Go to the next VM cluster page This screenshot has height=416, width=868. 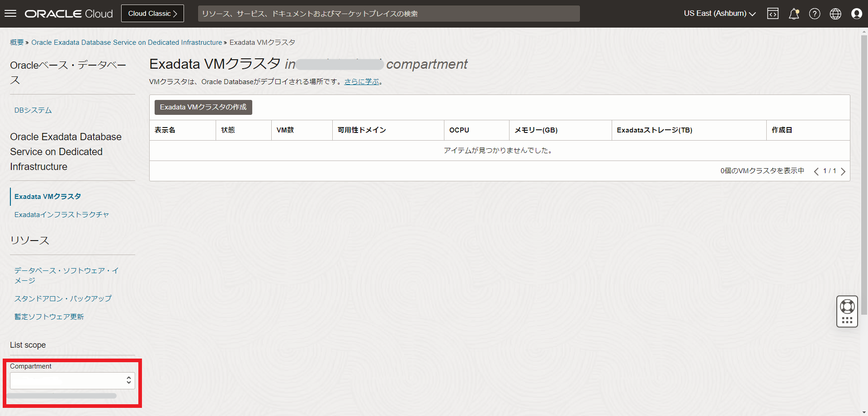tap(843, 171)
